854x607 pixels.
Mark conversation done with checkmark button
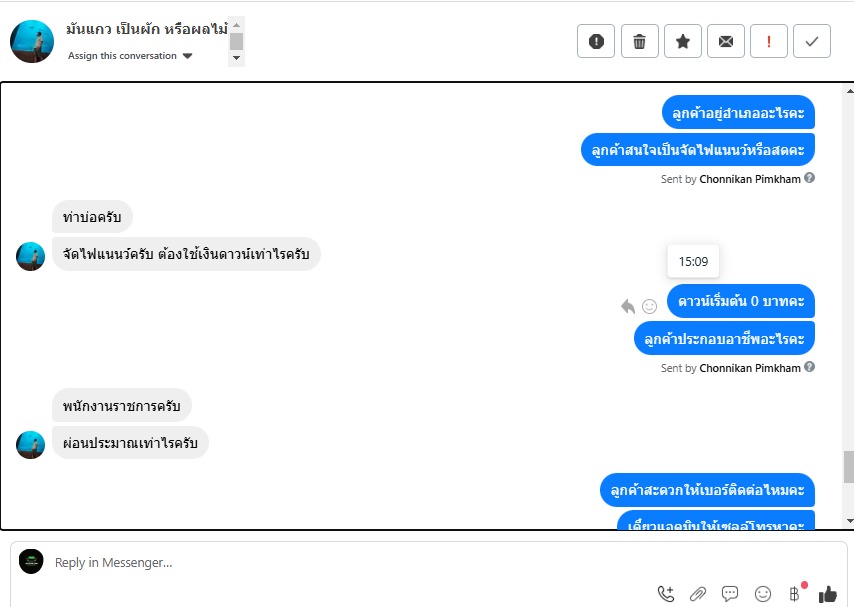click(x=812, y=41)
